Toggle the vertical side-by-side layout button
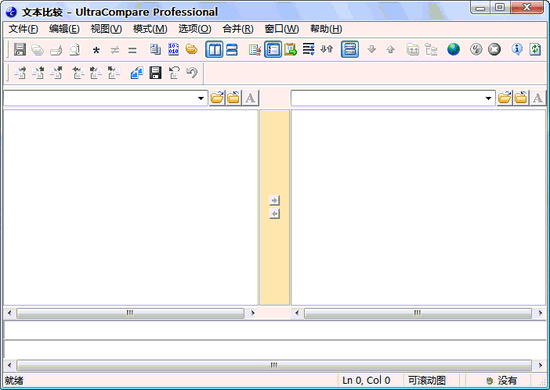The width and height of the screenshot is (550, 390). [214, 49]
